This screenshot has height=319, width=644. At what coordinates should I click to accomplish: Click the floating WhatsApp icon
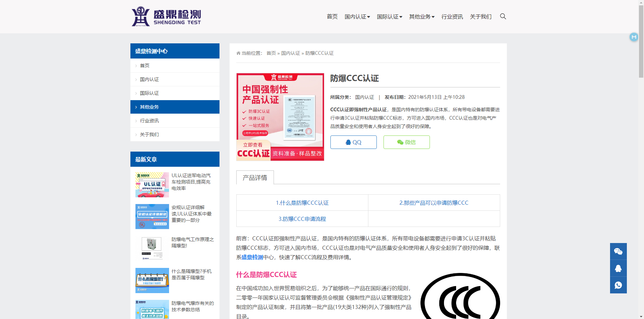tap(618, 285)
